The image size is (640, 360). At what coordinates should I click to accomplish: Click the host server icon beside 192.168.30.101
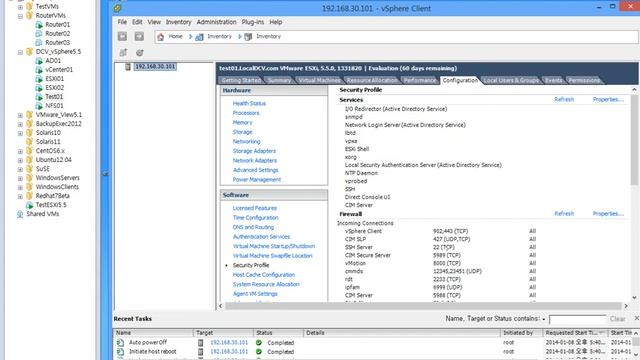(x=128, y=67)
